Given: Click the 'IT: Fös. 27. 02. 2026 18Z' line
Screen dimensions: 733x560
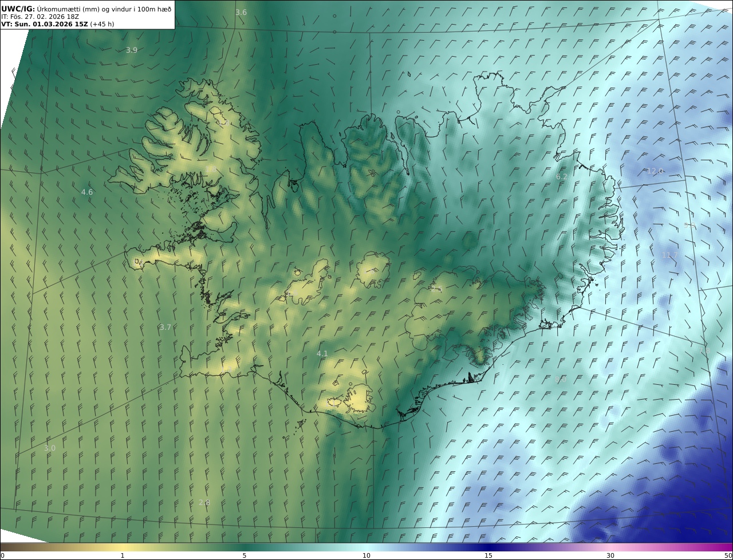Looking at the screenshot, I should (40, 17).
